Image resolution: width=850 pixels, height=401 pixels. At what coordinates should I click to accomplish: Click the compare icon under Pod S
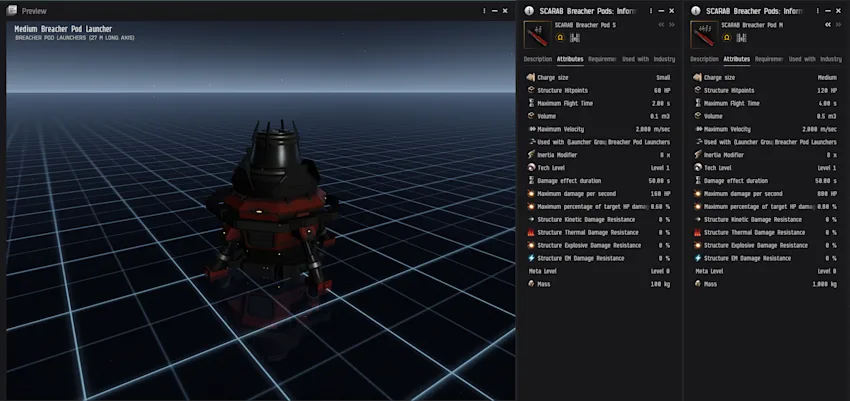pos(575,38)
